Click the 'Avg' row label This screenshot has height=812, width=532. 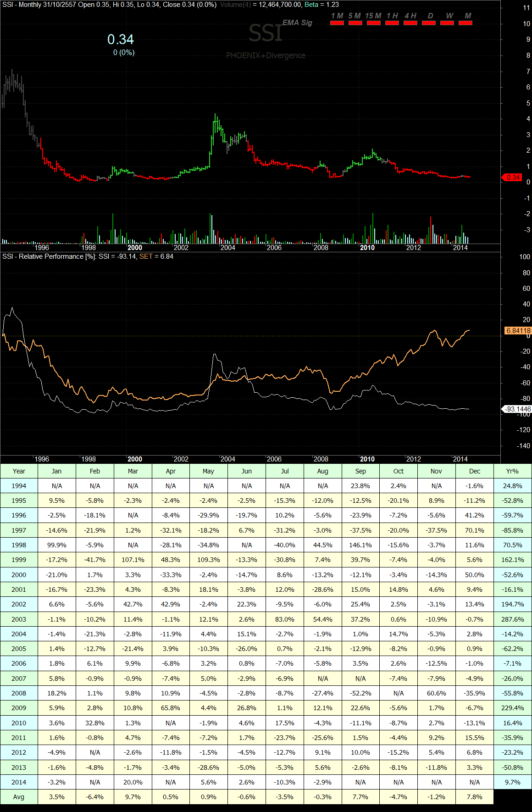pos(19,797)
